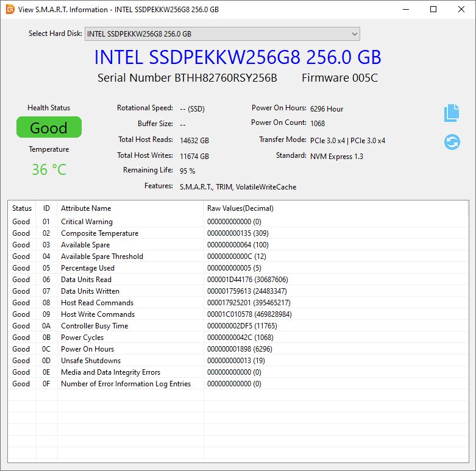Select the Percentage Used row

87,268
